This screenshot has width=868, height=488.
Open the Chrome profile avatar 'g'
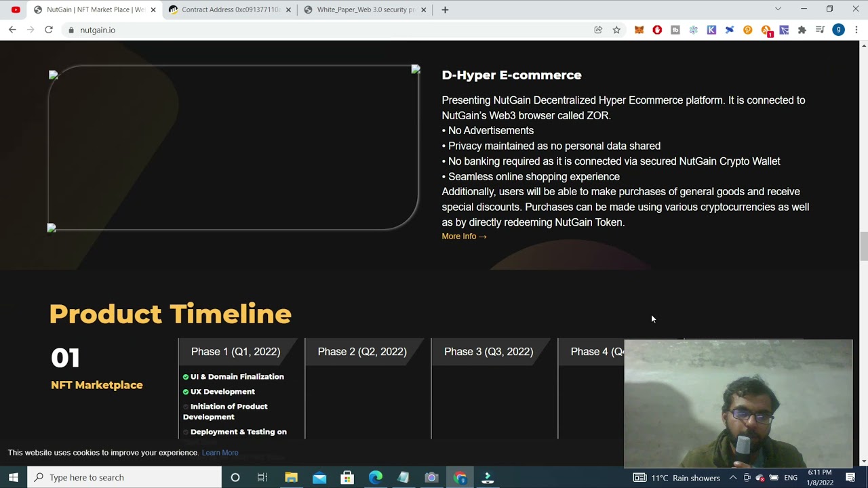[x=839, y=30]
